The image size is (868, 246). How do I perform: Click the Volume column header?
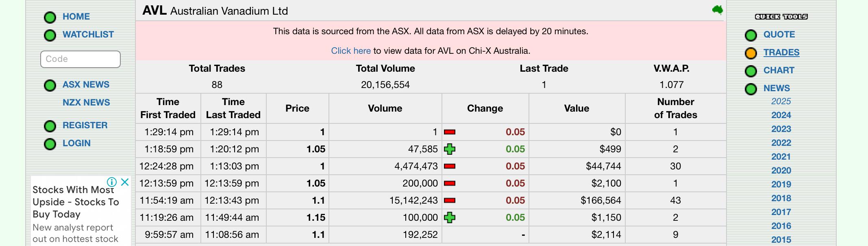coord(385,108)
